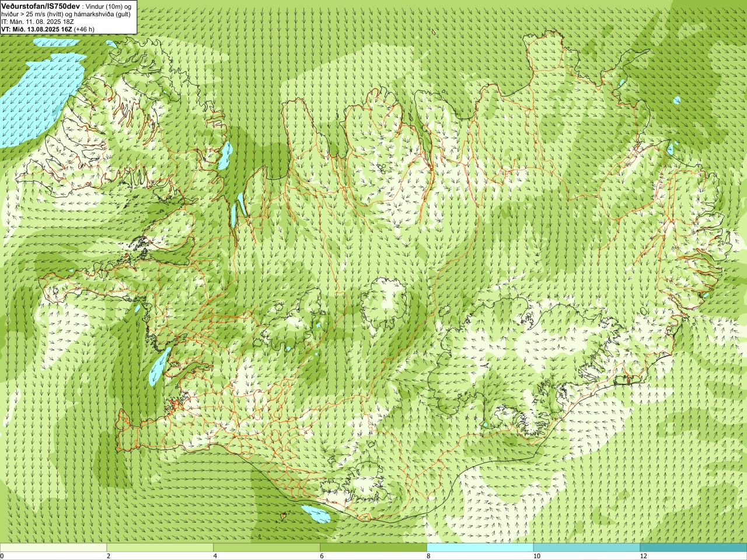Click the legend tick label '6'
The width and height of the screenshot is (747, 560).
(322, 556)
